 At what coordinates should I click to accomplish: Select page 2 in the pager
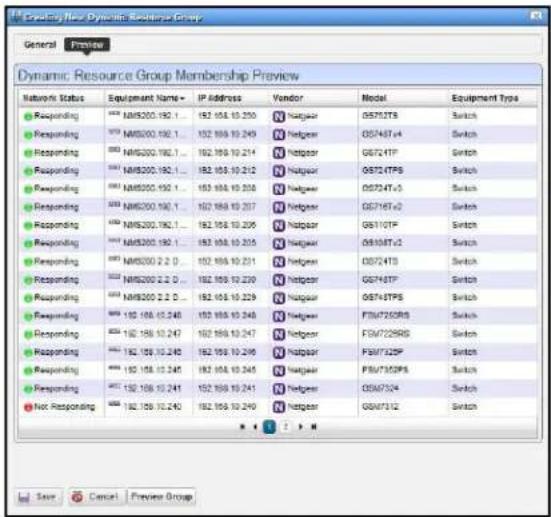click(286, 427)
